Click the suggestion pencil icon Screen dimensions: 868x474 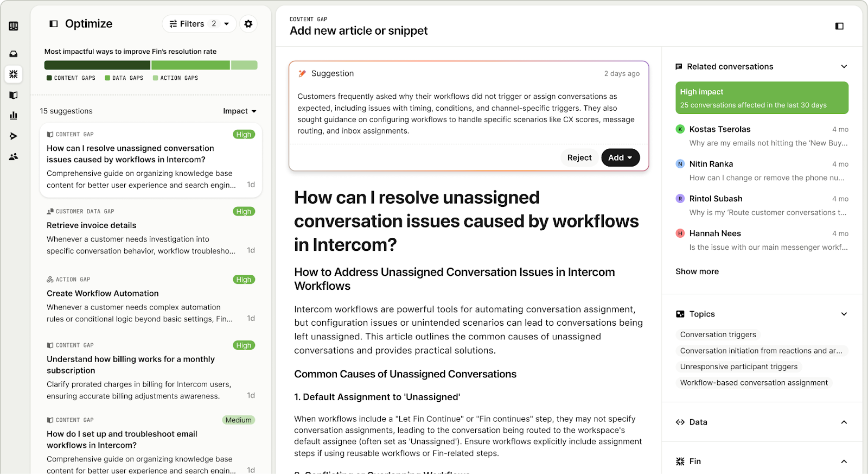click(302, 73)
